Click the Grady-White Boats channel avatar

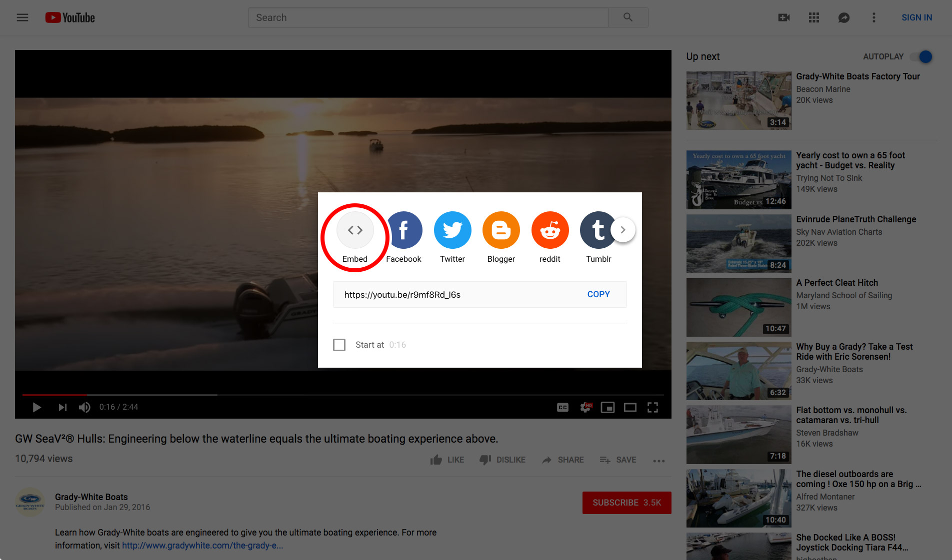coord(30,502)
